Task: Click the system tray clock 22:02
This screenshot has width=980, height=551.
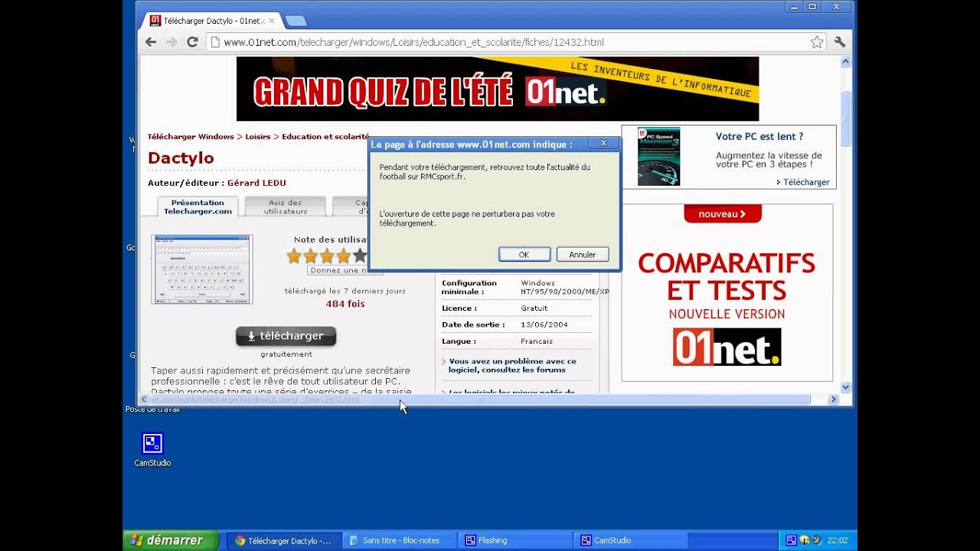Action: click(837, 540)
